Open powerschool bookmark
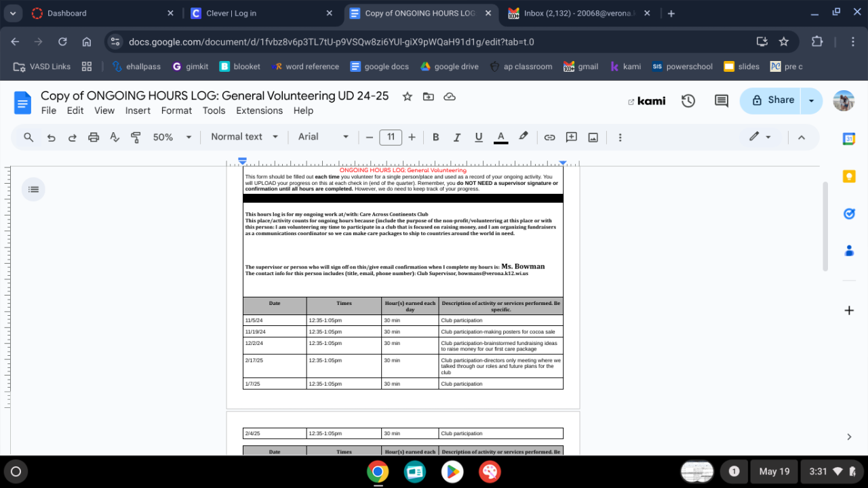868x488 pixels. (682, 66)
